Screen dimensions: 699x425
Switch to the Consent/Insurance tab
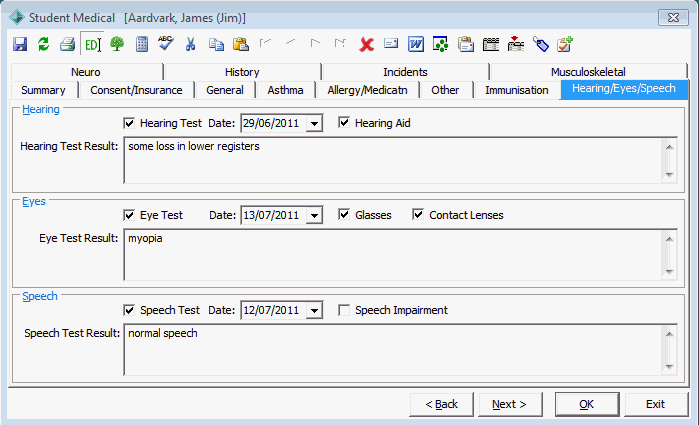(136, 90)
